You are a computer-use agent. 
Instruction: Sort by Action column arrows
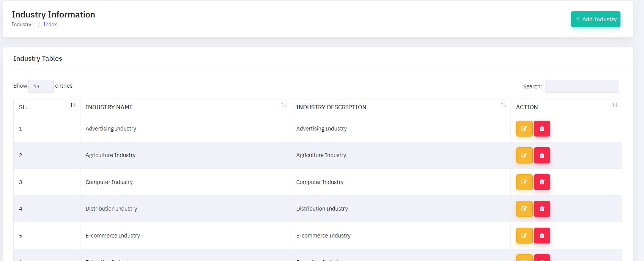click(x=615, y=105)
